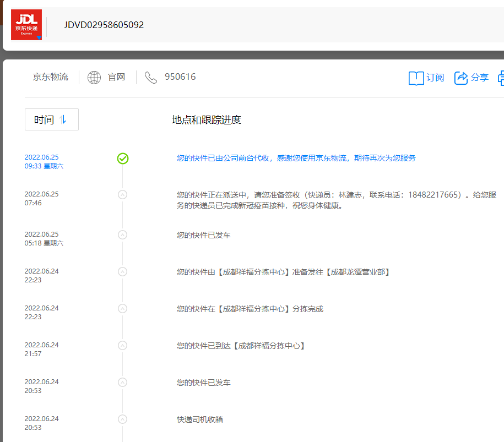
Task: Click the 京东物流 carrier name
Action: [x=51, y=77]
